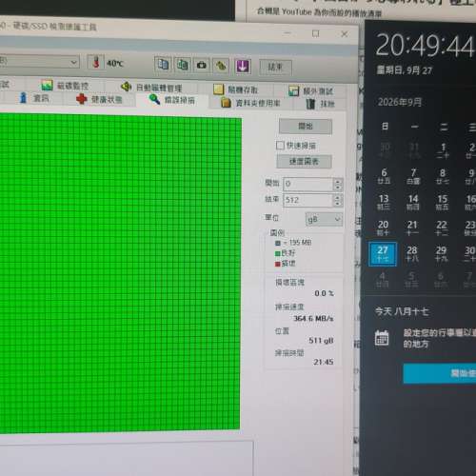Select highlighted day 27 in calendar

click(383, 253)
